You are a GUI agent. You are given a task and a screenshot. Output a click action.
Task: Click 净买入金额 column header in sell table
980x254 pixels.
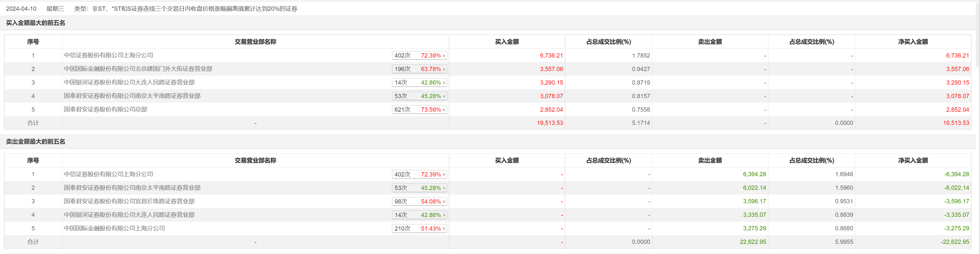(x=913, y=160)
